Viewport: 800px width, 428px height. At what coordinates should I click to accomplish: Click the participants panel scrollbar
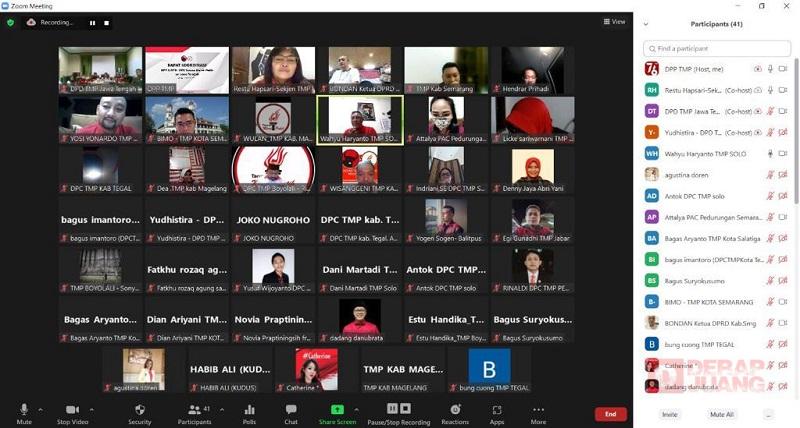796,133
